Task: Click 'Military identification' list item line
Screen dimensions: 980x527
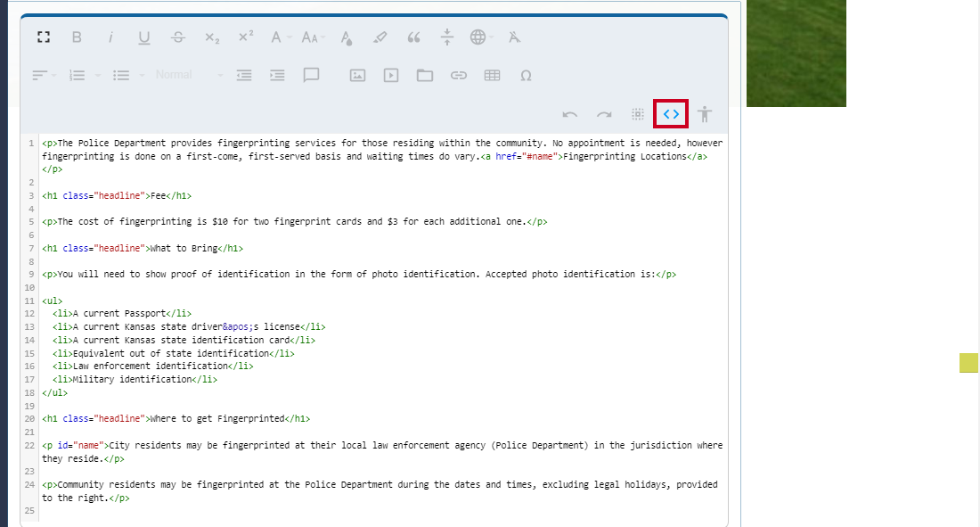Action: click(135, 379)
